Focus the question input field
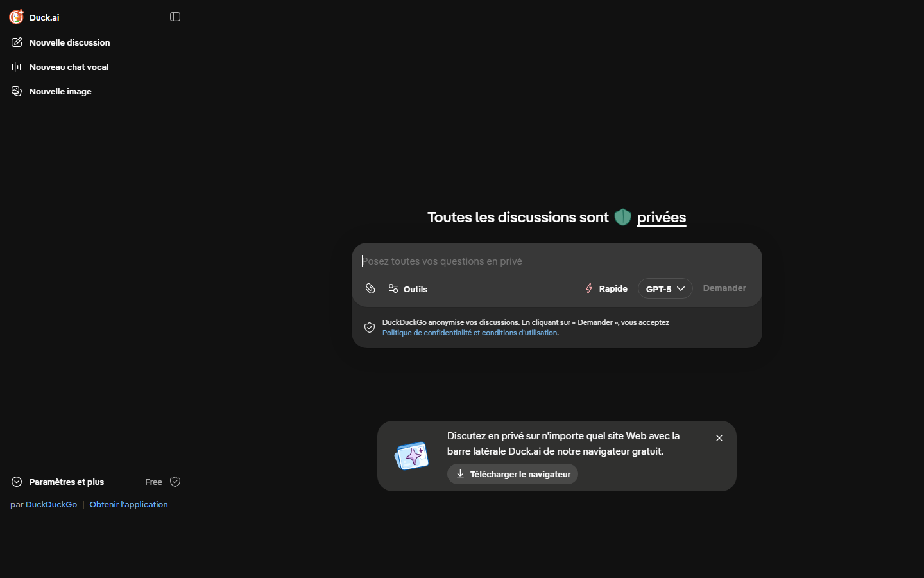Screen dimensions: 924x578 pyautogui.click(x=556, y=261)
